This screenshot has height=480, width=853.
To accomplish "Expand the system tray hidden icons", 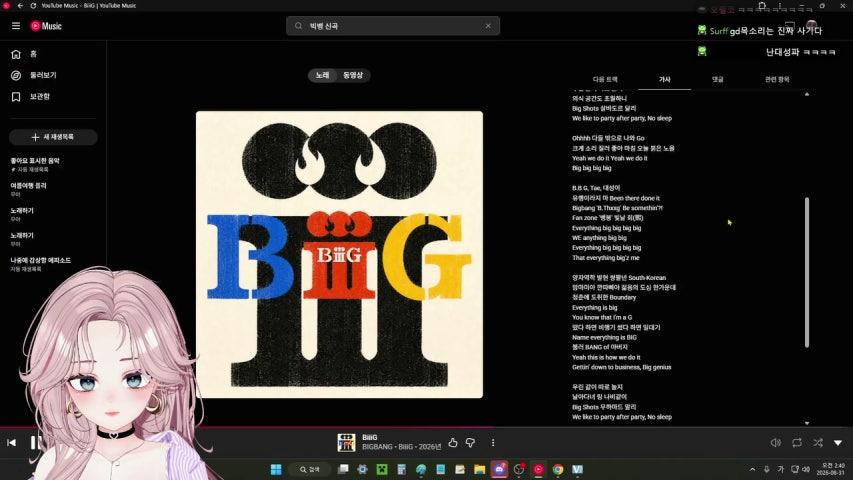I will [752, 469].
